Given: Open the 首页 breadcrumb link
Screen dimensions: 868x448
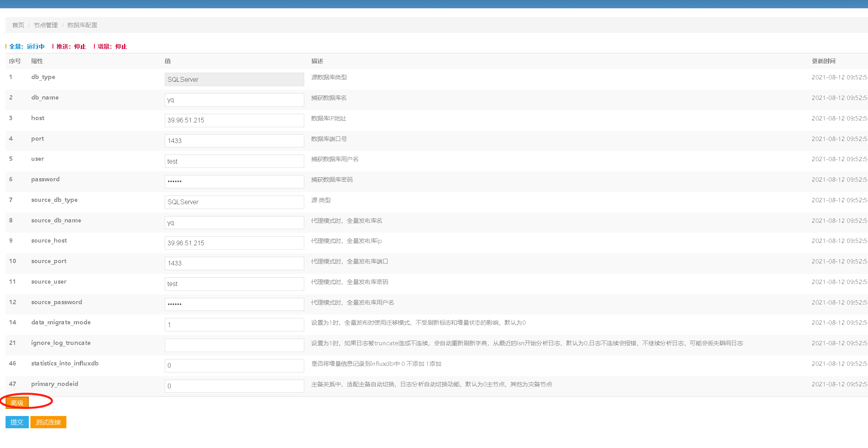Looking at the screenshot, I should pos(18,25).
